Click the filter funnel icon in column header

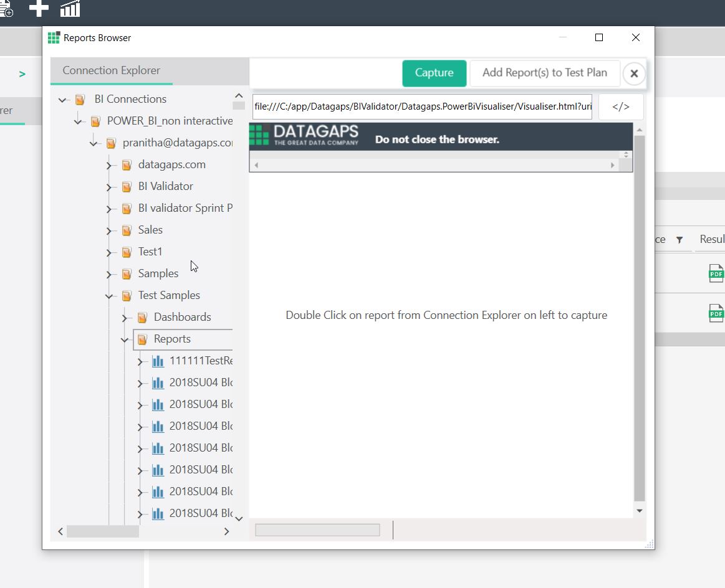pyautogui.click(x=679, y=240)
